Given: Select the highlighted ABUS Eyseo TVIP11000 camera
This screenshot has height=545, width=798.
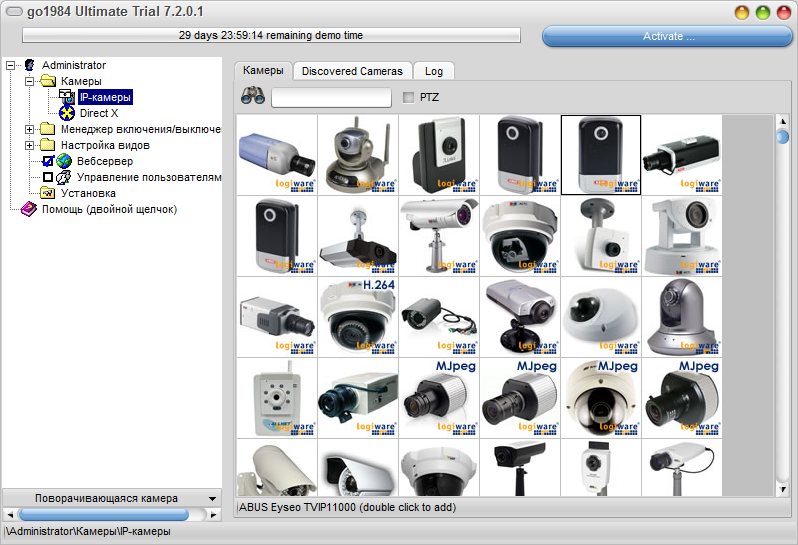Looking at the screenshot, I should 601,155.
